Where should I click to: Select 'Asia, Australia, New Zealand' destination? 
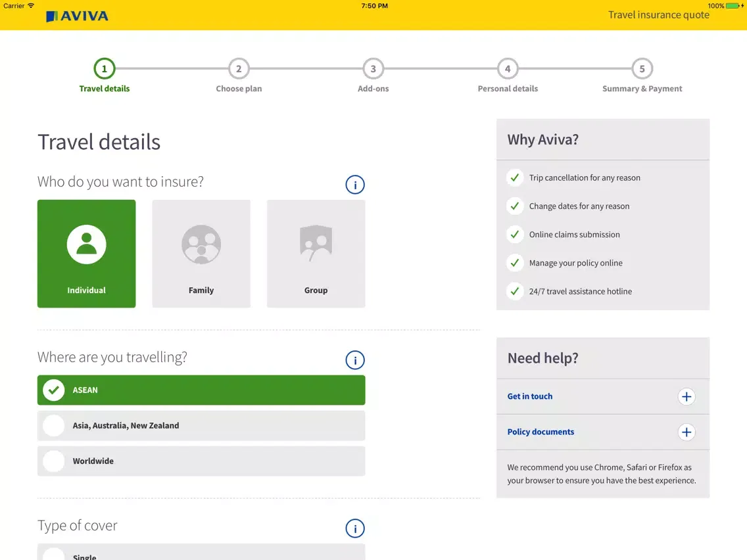pyautogui.click(x=201, y=426)
